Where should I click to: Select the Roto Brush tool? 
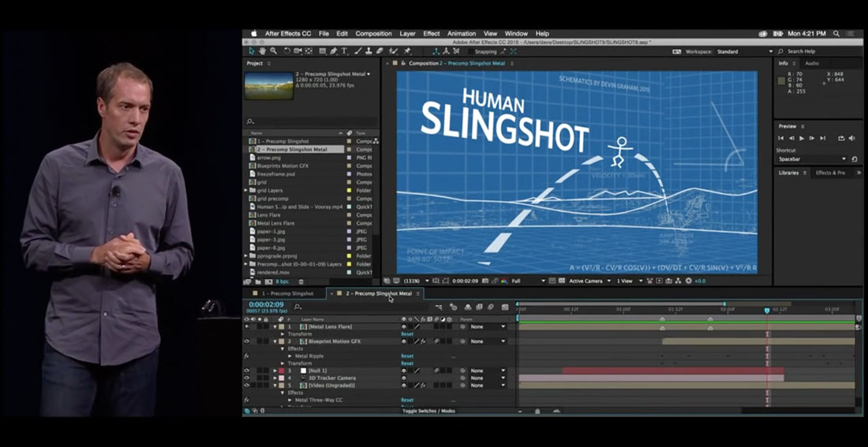pos(392,51)
